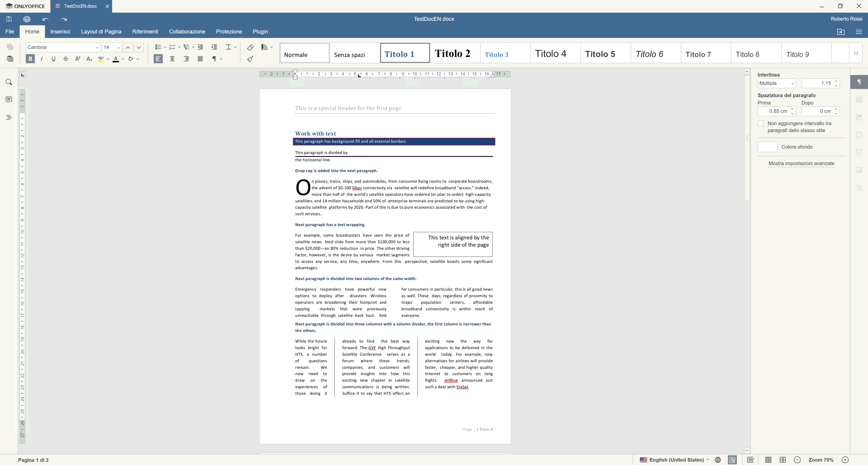Switch to the Riferimenti tab

tap(145, 32)
